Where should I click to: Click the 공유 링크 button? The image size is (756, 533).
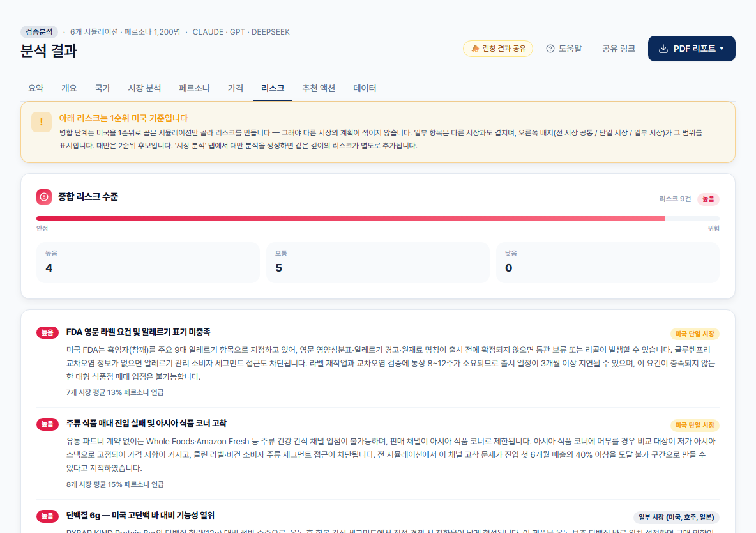tap(619, 49)
